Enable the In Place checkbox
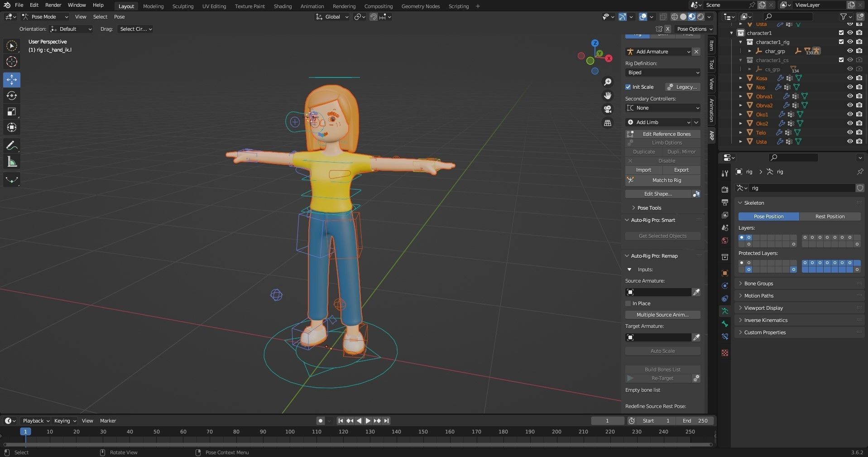This screenshot has width=868, height=457. pos(628,303)
